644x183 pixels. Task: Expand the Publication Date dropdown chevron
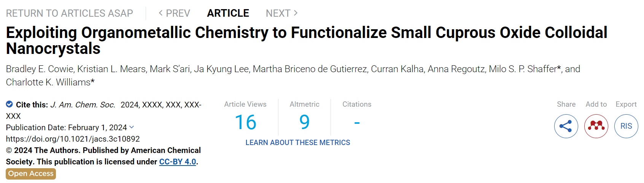coord(132,127)
